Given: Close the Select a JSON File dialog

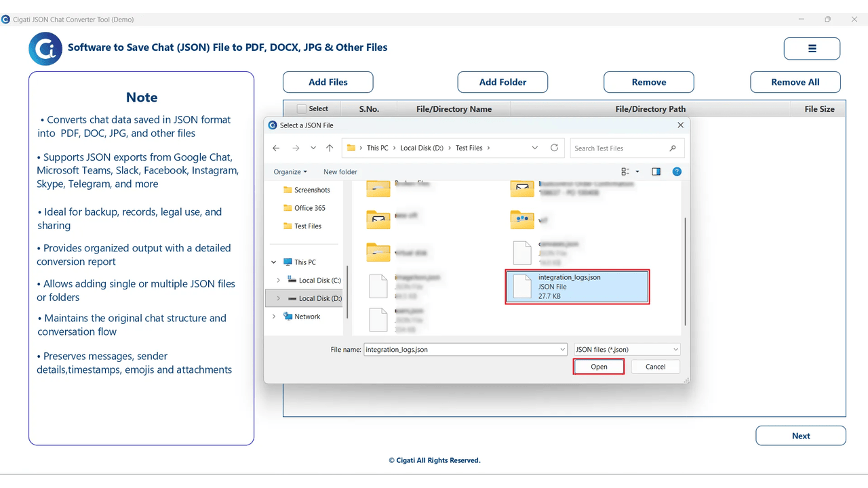Looking at the screenshot, I should 681,125.
